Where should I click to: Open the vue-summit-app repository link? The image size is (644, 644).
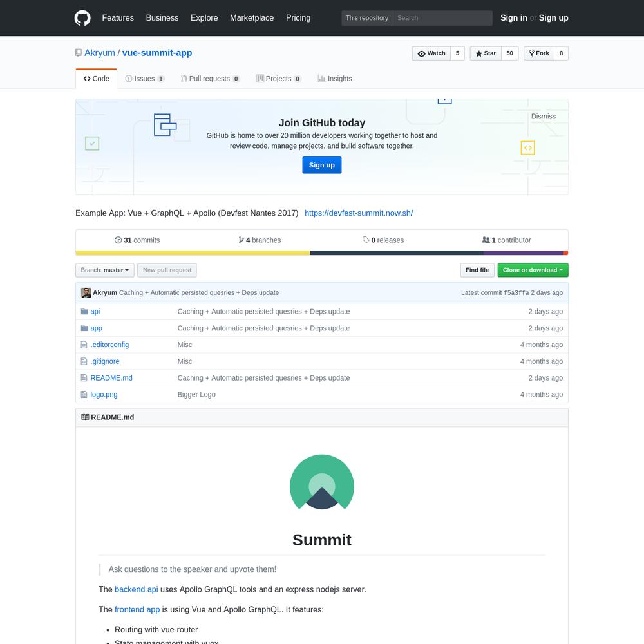[x=157, y=53]
